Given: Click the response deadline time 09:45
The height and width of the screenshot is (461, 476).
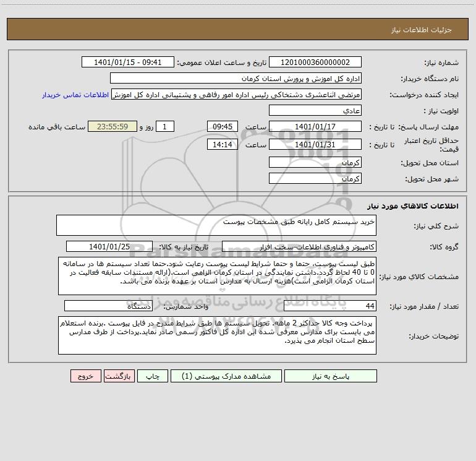Looking at the screenshot, I should tap(222, 126).
